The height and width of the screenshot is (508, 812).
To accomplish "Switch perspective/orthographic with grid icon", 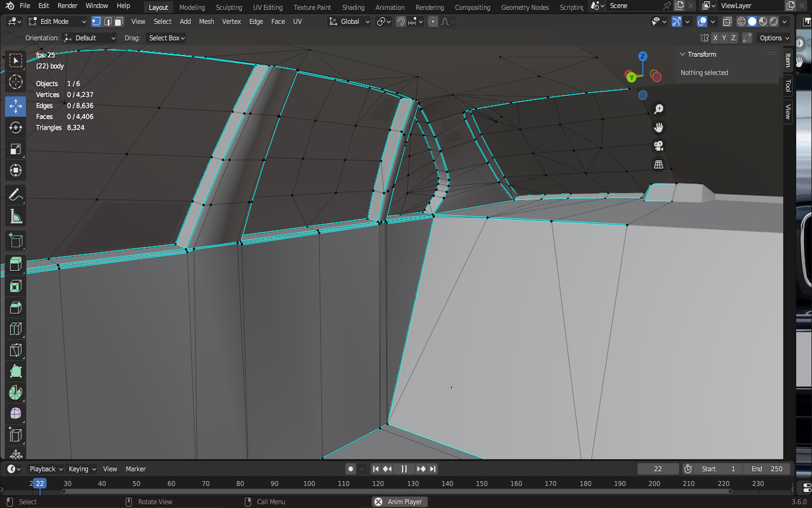I will (658, 165).
